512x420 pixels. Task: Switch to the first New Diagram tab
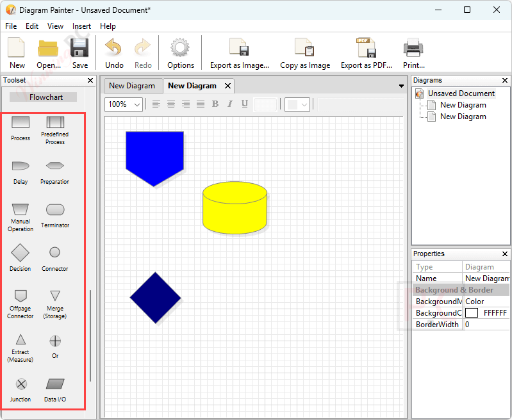coord(132,86)
